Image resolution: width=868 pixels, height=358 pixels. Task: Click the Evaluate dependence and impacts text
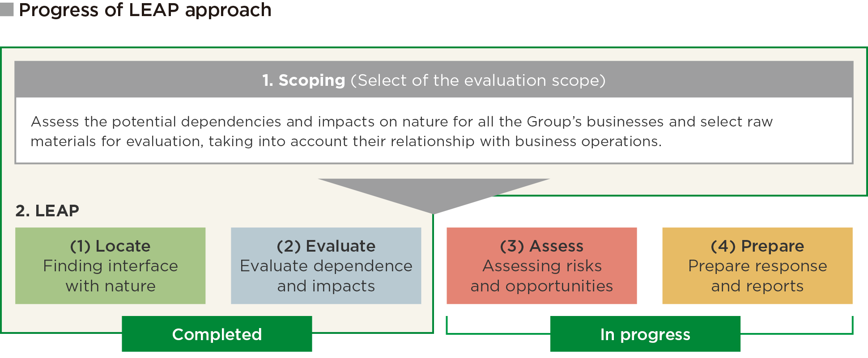click(326, 276)
